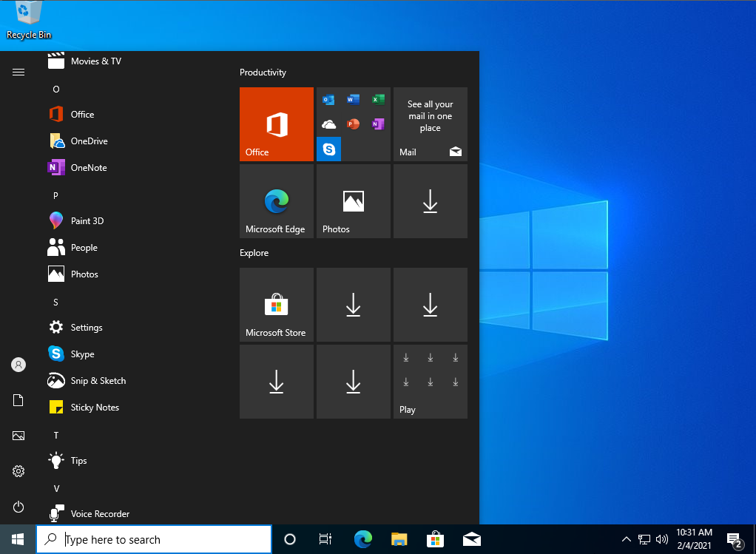The height and width of the screenshot is (554, 756).
Task: Launch Office from the Start app list
Action: (130, 114)
